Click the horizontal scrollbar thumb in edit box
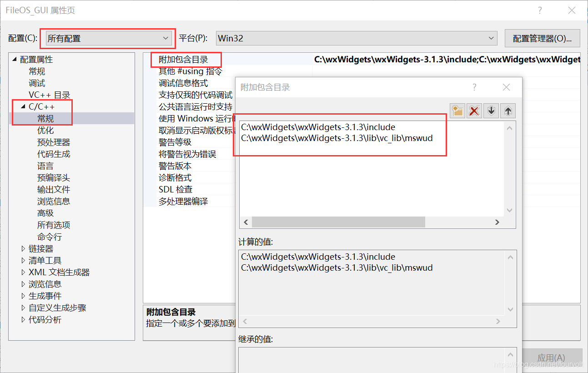588x373 pixels. tap(338, 222)
